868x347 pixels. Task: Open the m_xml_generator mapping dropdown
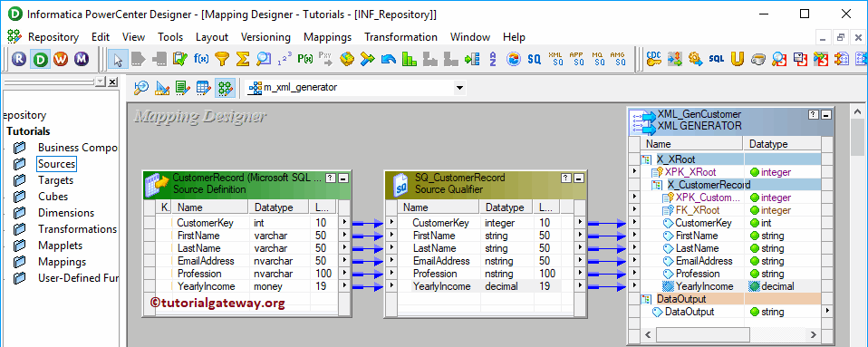coord(458,88)
